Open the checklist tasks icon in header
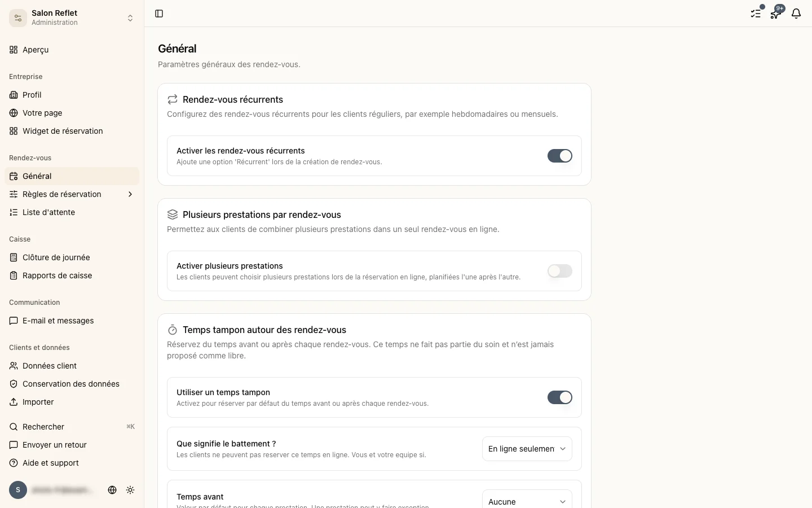 (756, 14)
